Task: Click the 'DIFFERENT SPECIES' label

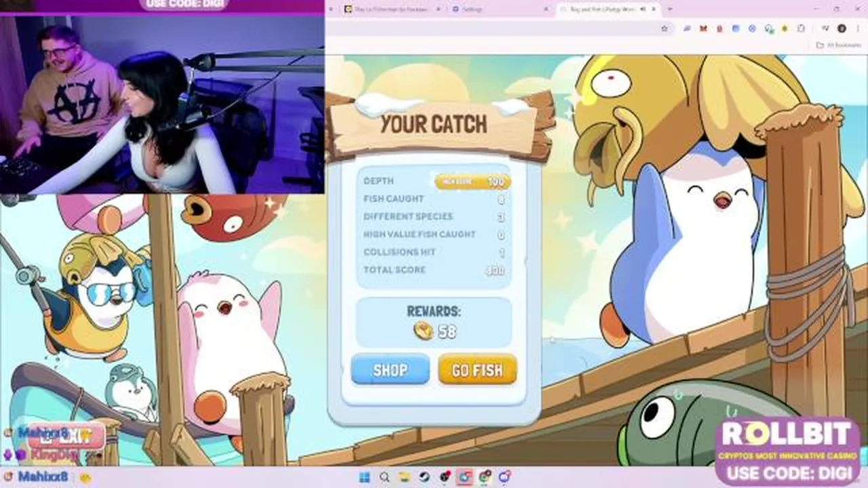Action: [x=408, y=216]
